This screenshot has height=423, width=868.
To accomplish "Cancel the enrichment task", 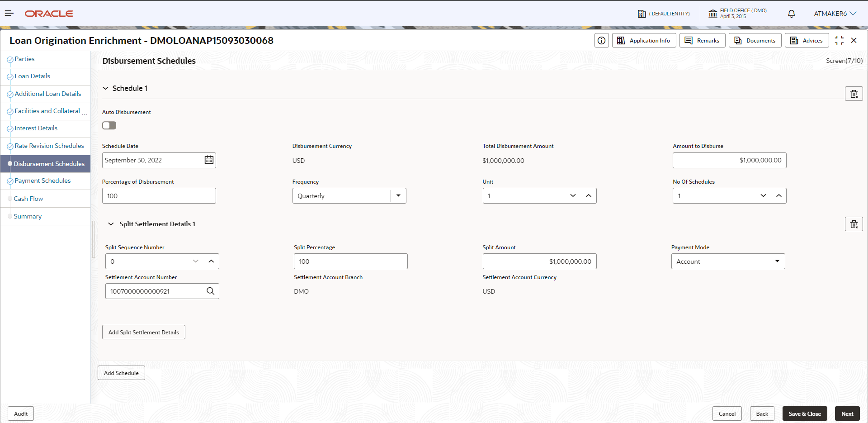I will pos(727,413).
